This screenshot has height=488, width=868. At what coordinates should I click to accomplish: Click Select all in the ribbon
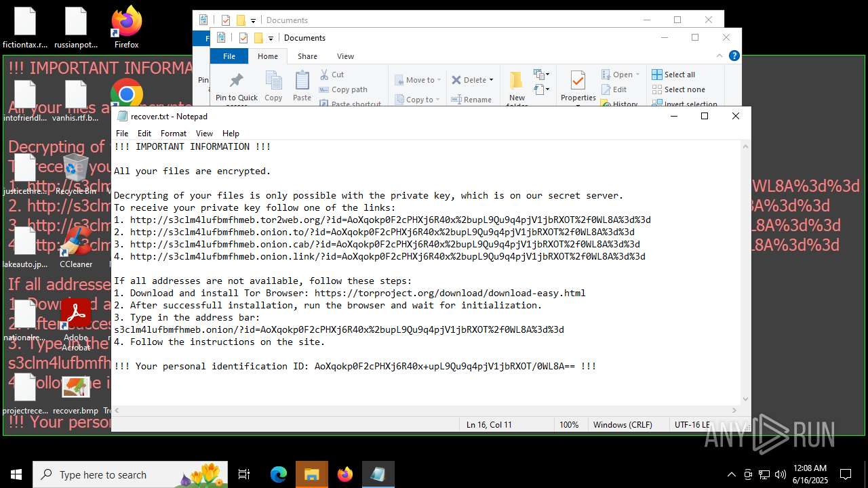[x=673, y=75]
